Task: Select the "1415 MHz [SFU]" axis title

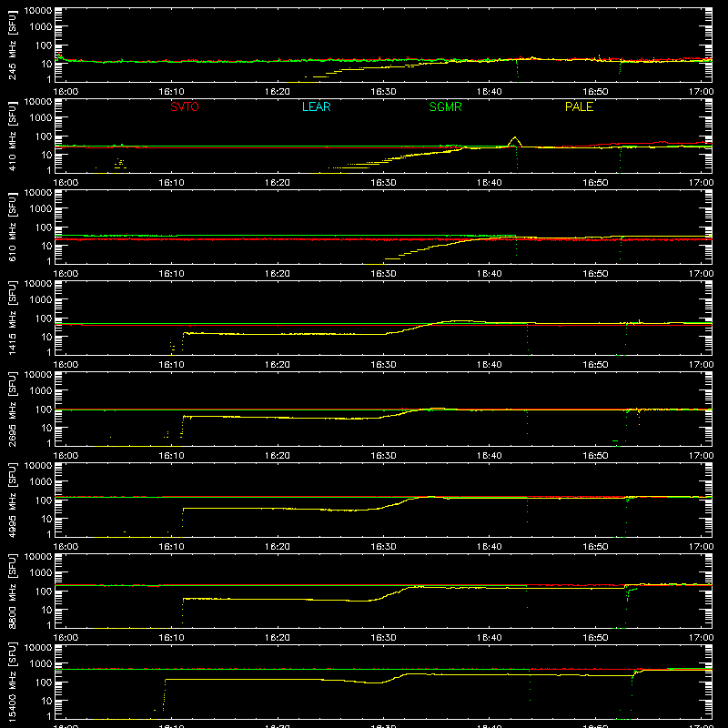Action: coord(12,318)
